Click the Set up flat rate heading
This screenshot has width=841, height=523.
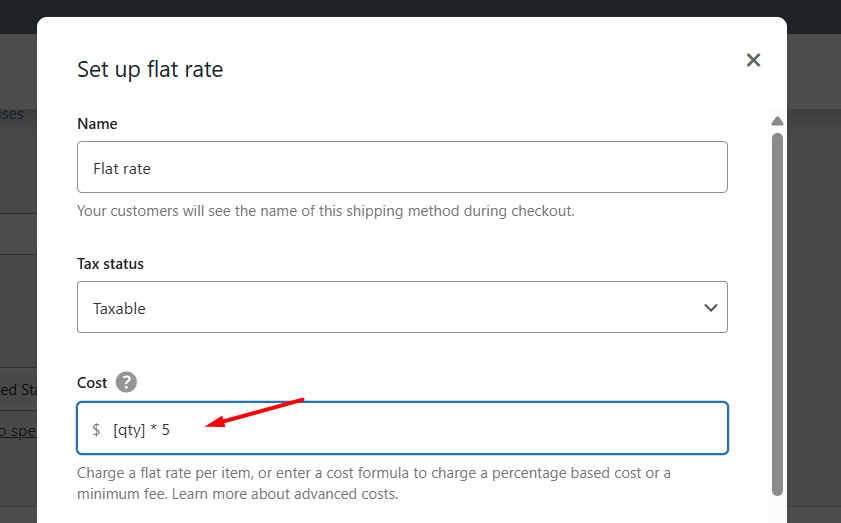[x=150, y=70]
